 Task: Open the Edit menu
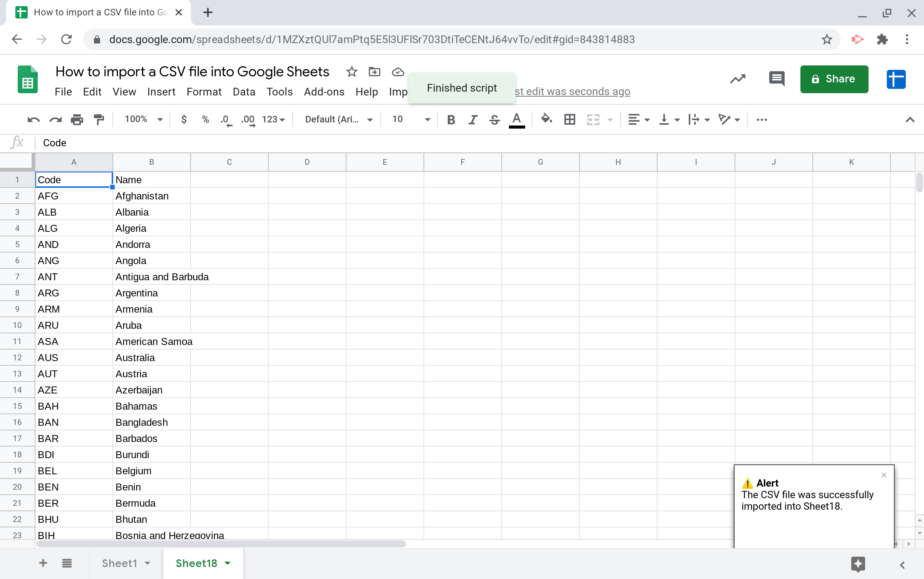92,92
